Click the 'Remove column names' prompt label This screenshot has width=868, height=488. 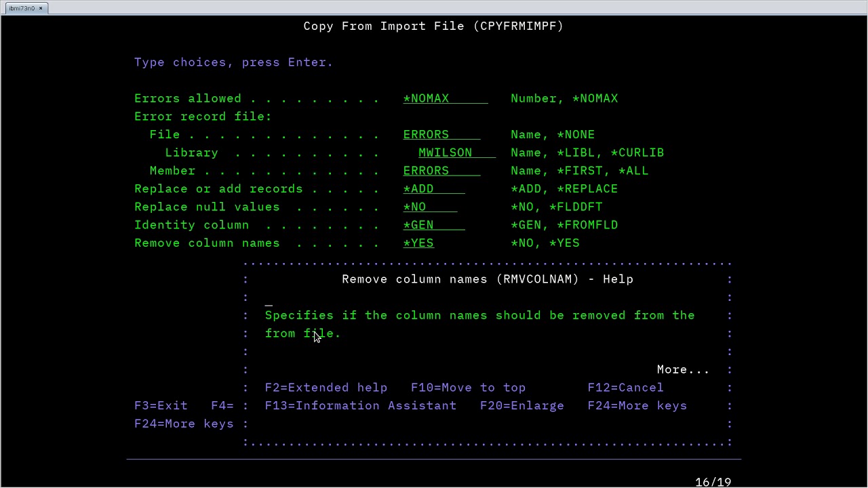[x=207, y=243]
